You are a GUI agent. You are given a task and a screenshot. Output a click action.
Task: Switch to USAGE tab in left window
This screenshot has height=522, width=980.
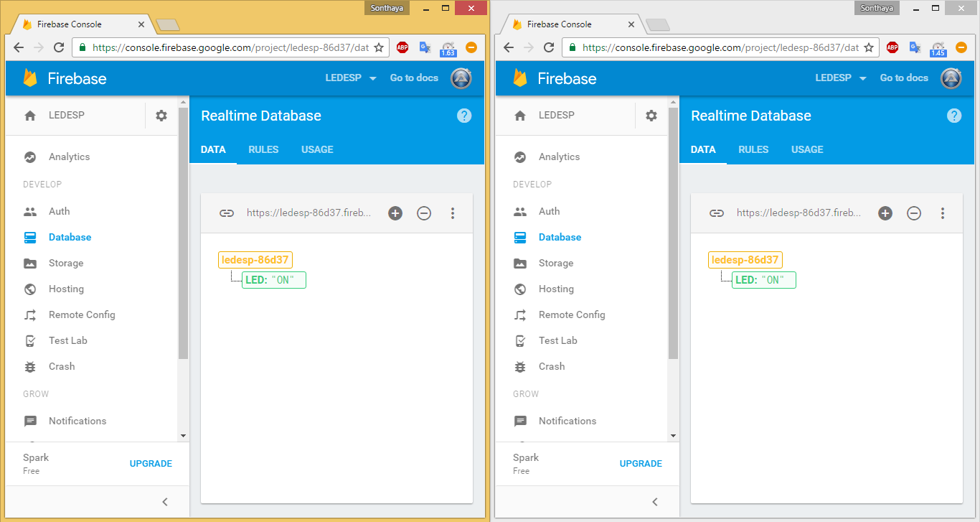pyautogui.click(x=317, y=149)
